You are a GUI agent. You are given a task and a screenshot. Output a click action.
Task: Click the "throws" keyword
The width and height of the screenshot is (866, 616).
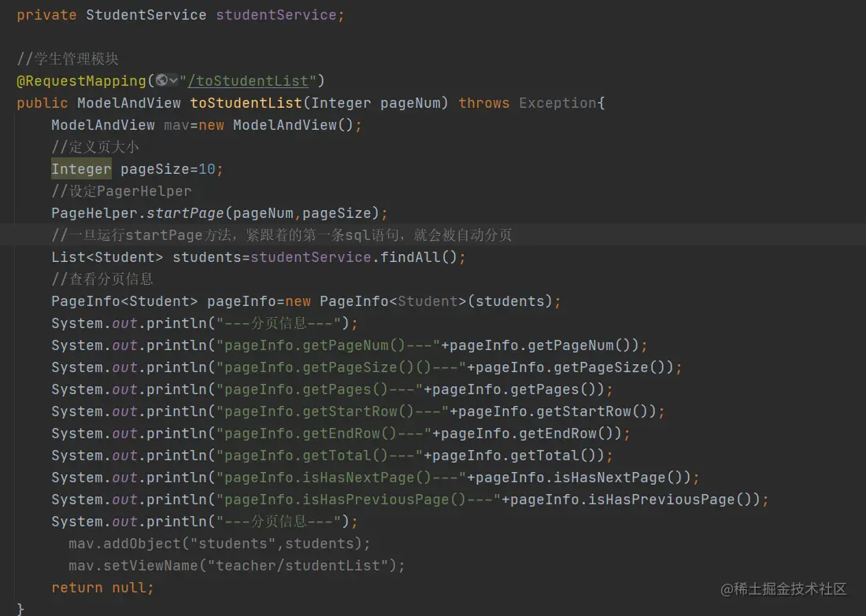pyautogui.click(x=484, y=103)
